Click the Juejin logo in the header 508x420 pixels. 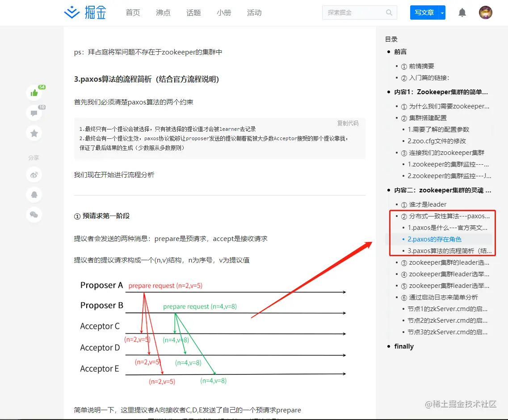click(x=85, y=12)
